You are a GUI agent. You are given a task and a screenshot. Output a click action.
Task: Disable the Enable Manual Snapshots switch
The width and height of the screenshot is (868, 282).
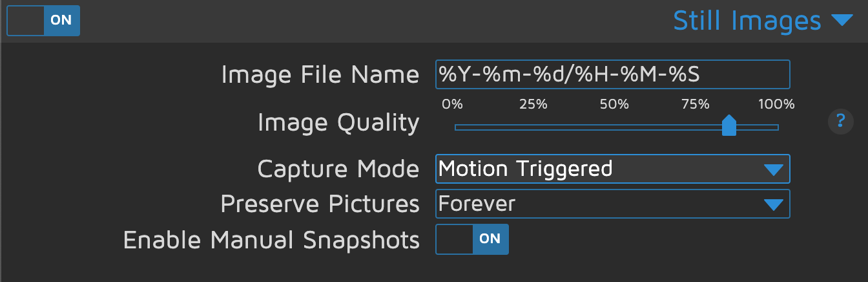pos(472,239)
